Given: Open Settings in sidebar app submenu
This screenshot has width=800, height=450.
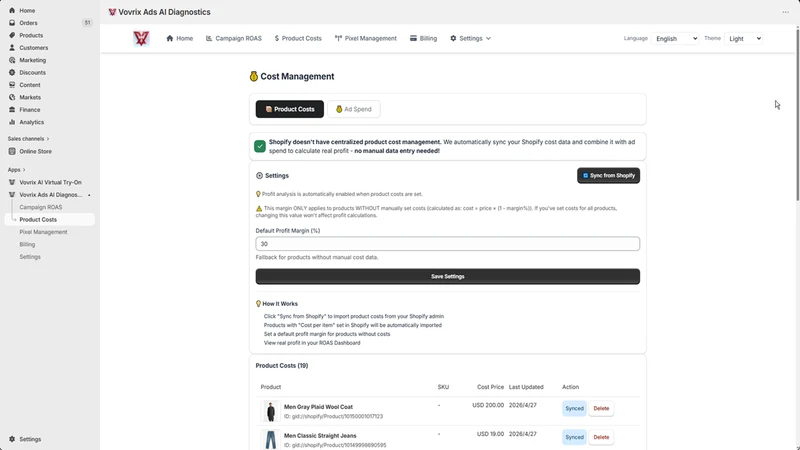Looking at the screenshot, I should (x=30, y=257).
